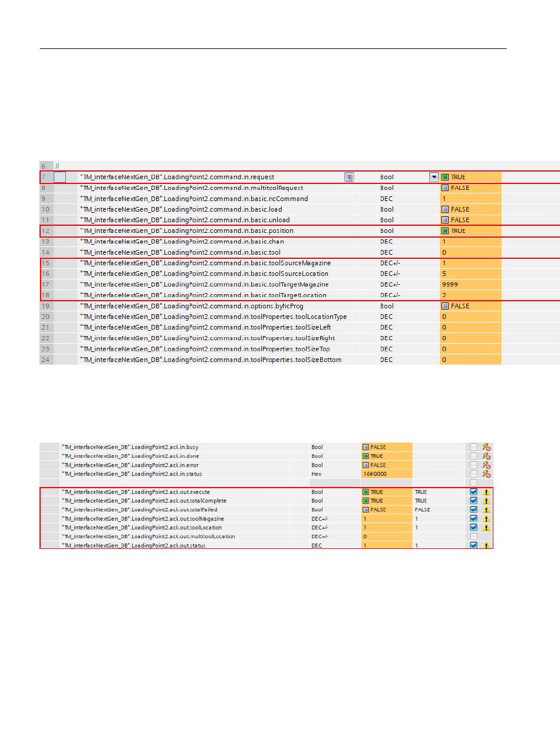Screen dimensions: 560x747
Task: Uncheck the modify checkbox for ack.out.execute
Action: click(x=473, y=492)
